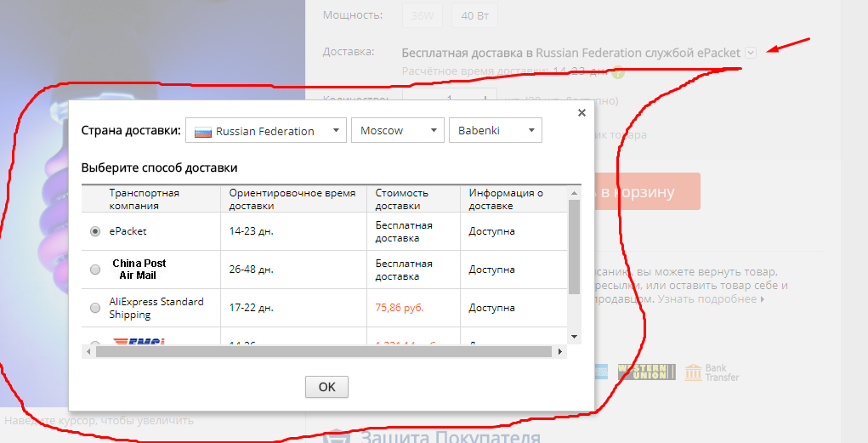Confirm with the OK button

(x=326, y=387)
